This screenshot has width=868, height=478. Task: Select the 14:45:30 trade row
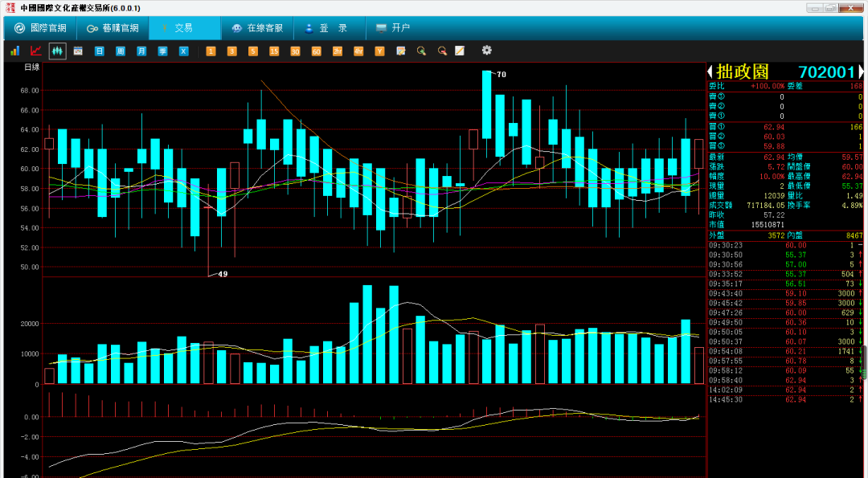(785, 399)
